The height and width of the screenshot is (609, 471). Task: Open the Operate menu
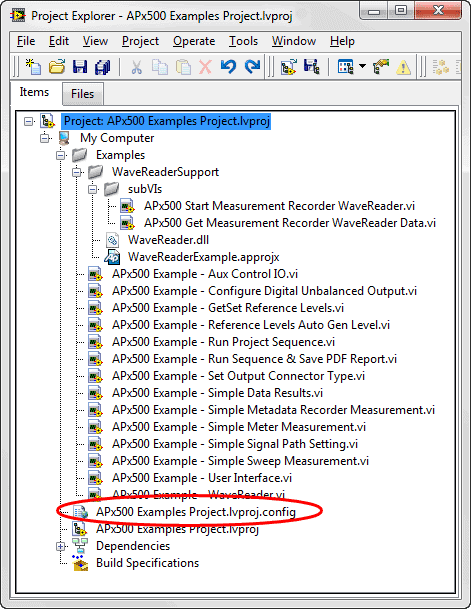(x=194, y=41)
